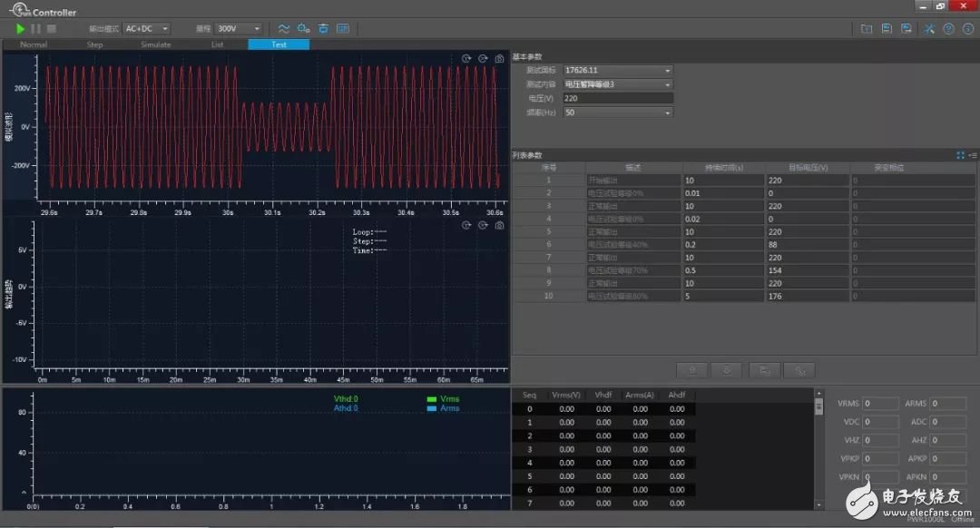Click the camera snapshot icon on waveform chart
The height and width of the screenshot is (528, 980).
pyautogui.click(x=499, y=59)
